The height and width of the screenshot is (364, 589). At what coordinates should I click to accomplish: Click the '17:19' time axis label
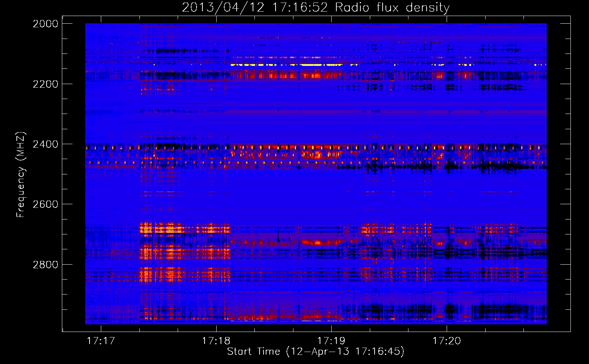tap(331, 341)
